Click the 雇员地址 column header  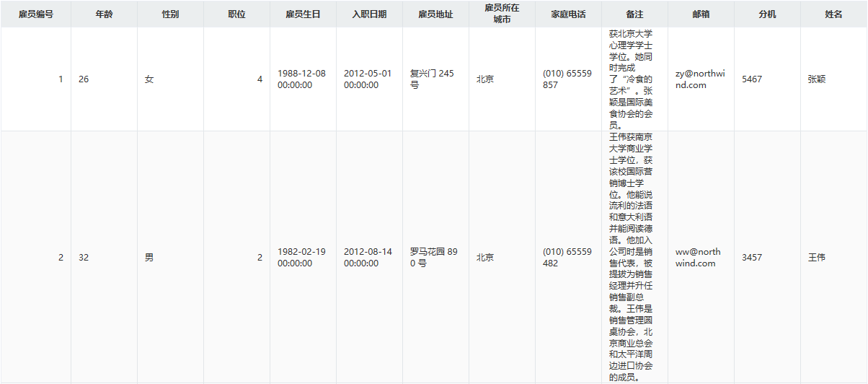[435, 14]
